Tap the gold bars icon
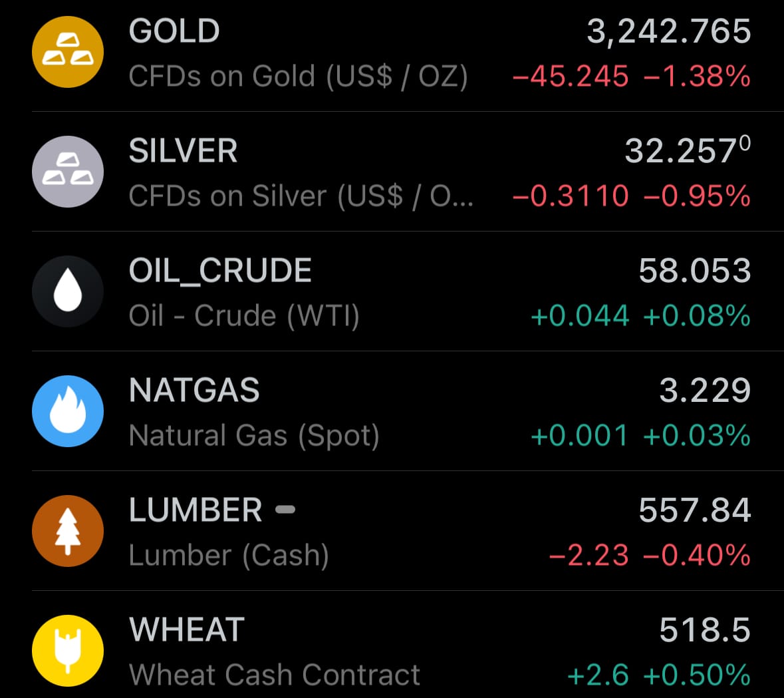 pyautogui.click(x=68, y=52)
